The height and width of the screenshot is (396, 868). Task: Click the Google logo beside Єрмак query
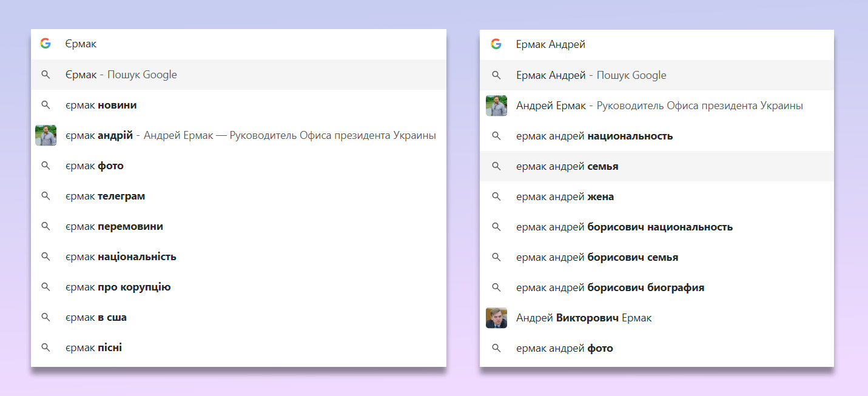click(45, 44)
